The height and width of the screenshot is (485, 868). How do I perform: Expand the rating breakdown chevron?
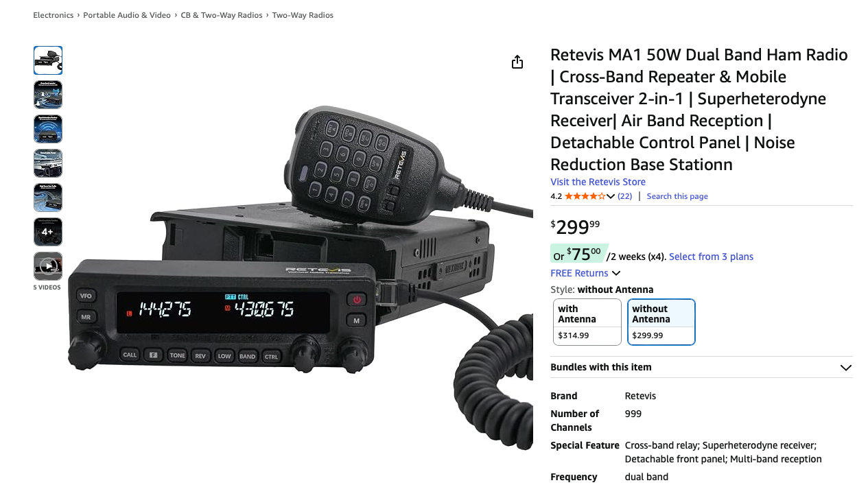click(x=611, y=196)
